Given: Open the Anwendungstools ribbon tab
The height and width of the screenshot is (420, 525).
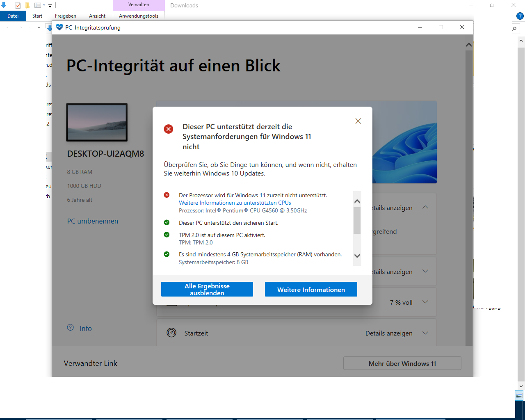Looking at the screenshot, I should click(x=139, y=16).
